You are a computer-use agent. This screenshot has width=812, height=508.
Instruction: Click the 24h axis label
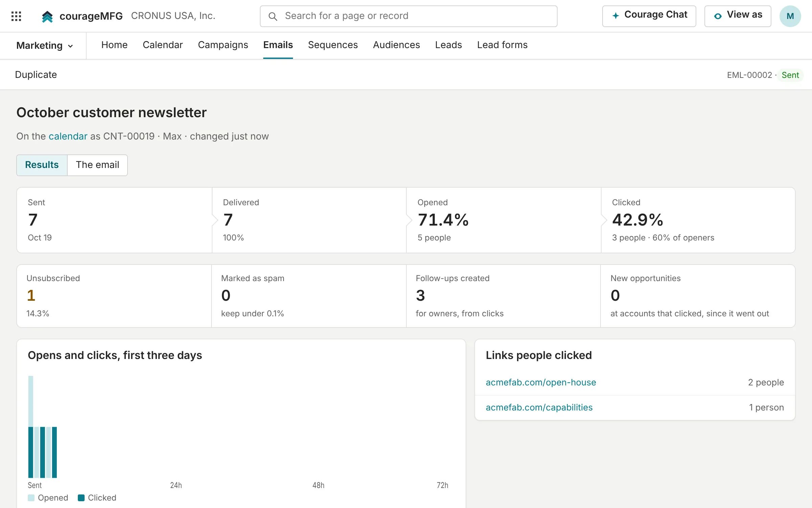coord(176,485)
